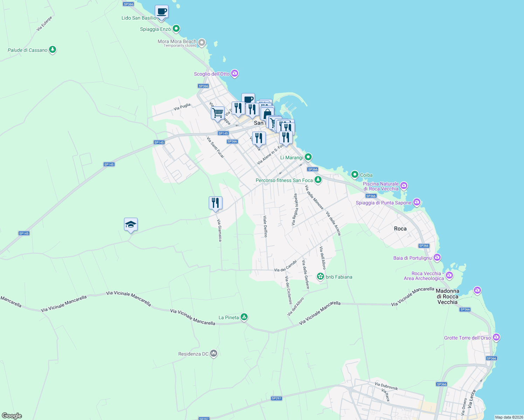Click the Grotte Torre dell'Orso attraction icon

496,337
